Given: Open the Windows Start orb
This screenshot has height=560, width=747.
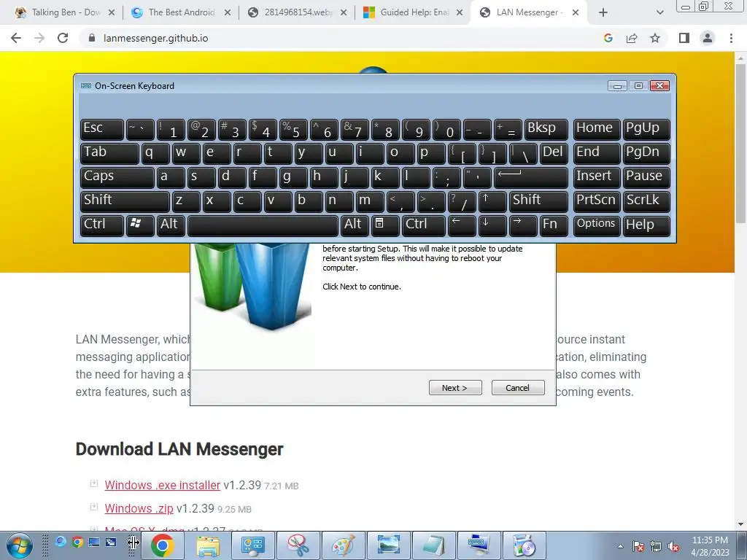Looking at the screenshot, I should (20, 545).
